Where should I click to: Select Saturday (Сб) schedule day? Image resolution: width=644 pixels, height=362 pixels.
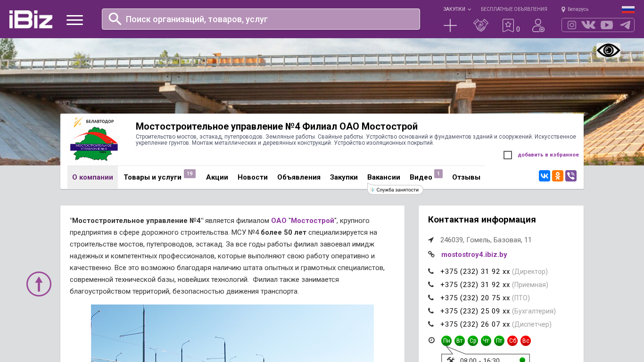(512, 341)
